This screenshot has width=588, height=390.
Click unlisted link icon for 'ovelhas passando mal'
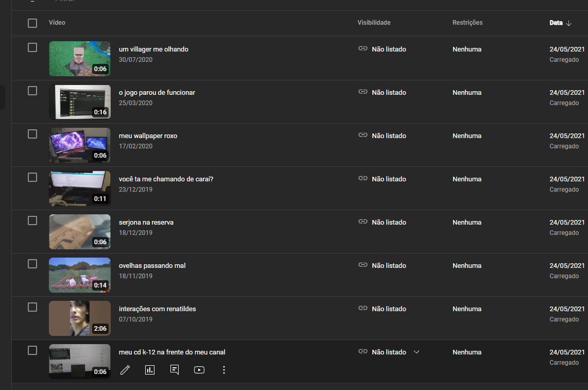tap(362, 265)
